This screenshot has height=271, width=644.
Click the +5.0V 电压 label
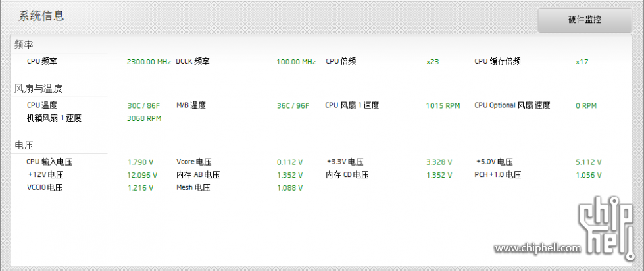(x=494, y=162)
